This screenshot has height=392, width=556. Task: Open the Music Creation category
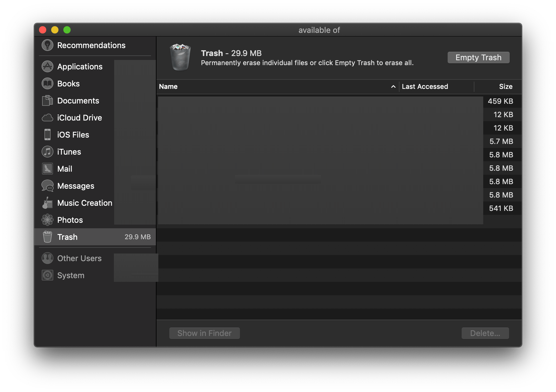84,203
